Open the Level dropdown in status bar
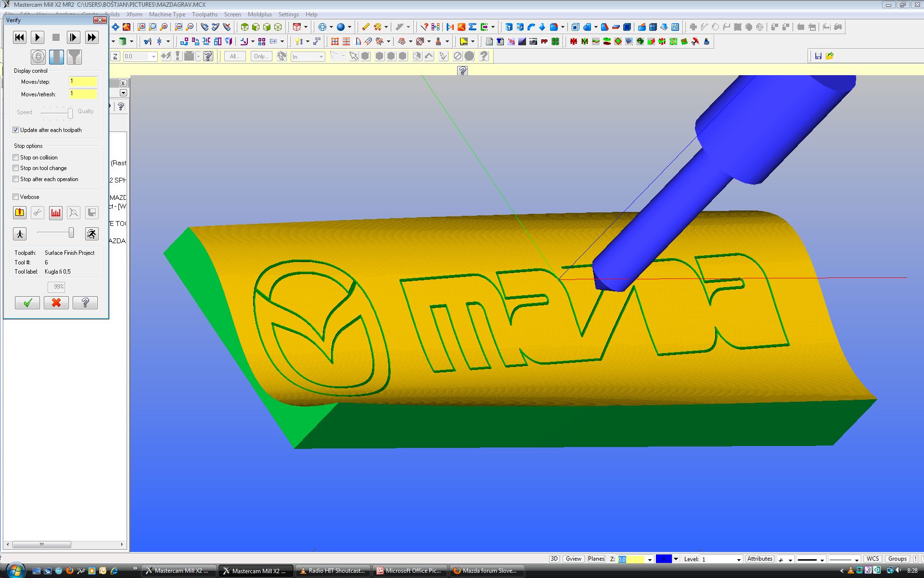The image size is (924, 578). (x=739, y=559)
